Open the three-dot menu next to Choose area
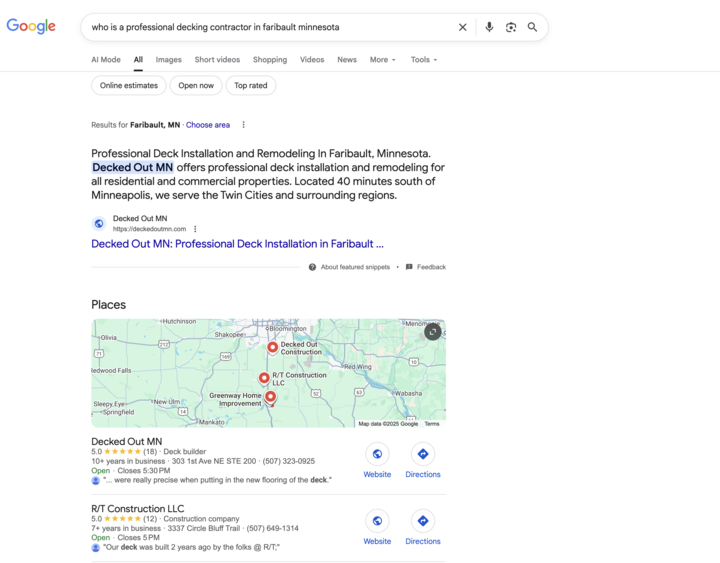The height and width of the screenshot is (563, 720). pyautogui.click(x=243, y=125)
